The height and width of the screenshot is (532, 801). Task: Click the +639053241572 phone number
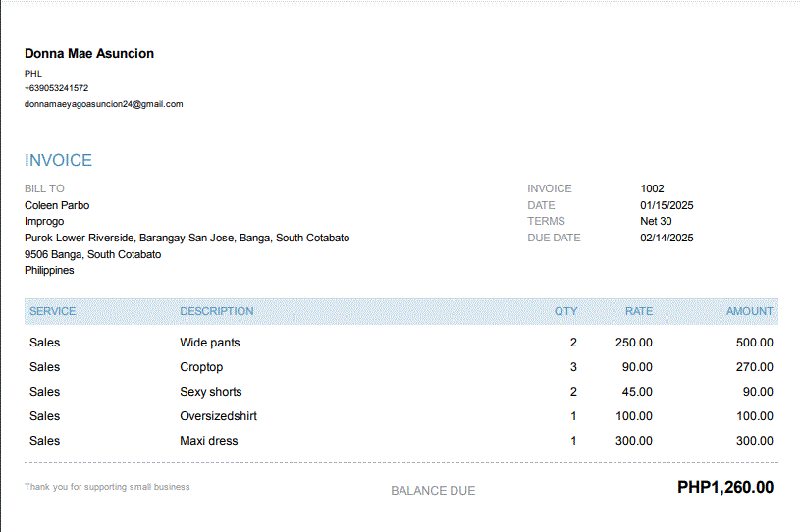pos(57,88)
